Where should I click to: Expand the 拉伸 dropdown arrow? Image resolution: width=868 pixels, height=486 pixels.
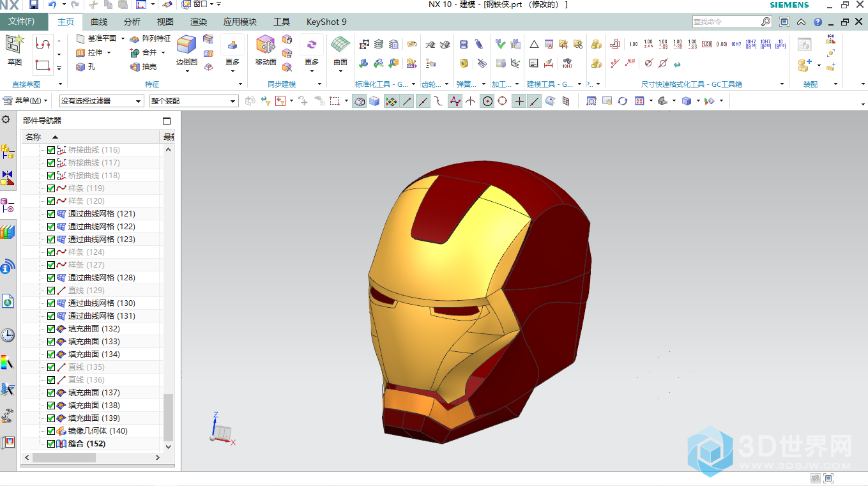point(109,52)
